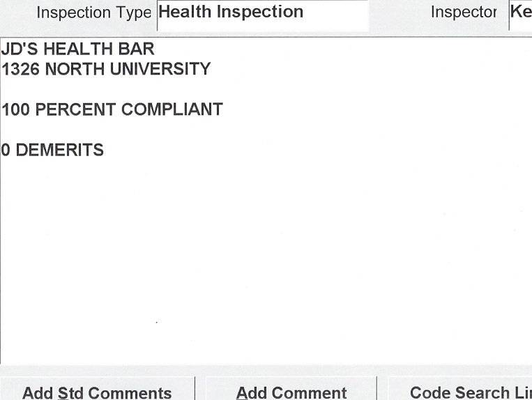The height and width of the screenshot is (400, 532).
Task: Click the word "COMPLIANT" in comments
Action: point(172,110)
